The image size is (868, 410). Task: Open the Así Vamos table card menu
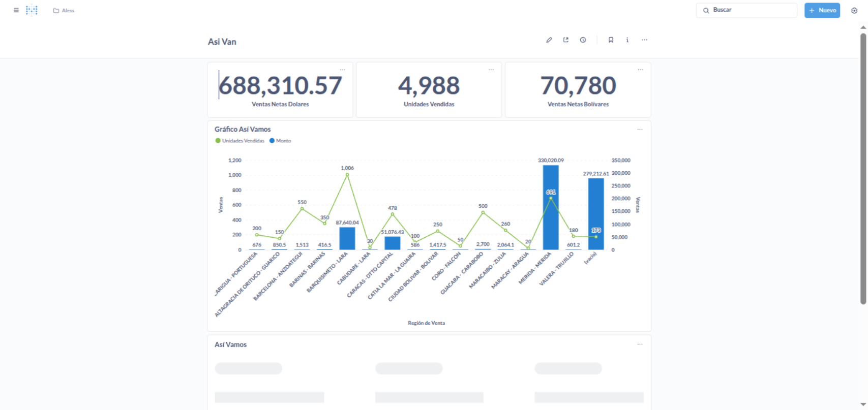(640, 344)
